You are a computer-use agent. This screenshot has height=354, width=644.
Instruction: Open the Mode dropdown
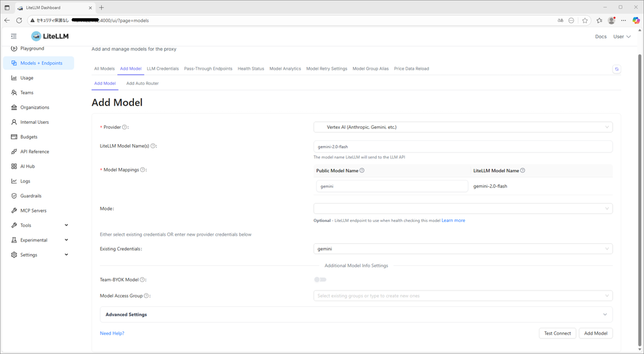coord(463,209)
